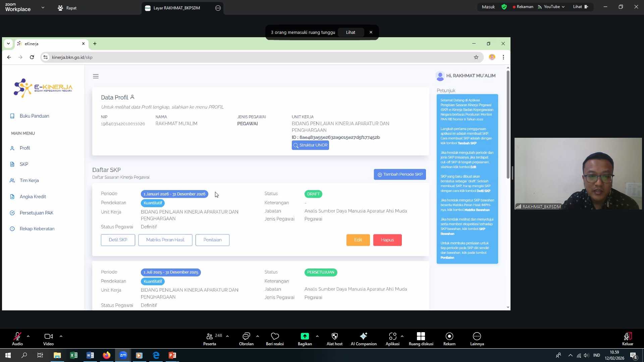Expand the YouTube streaming dropdown

tap(563, 7)
